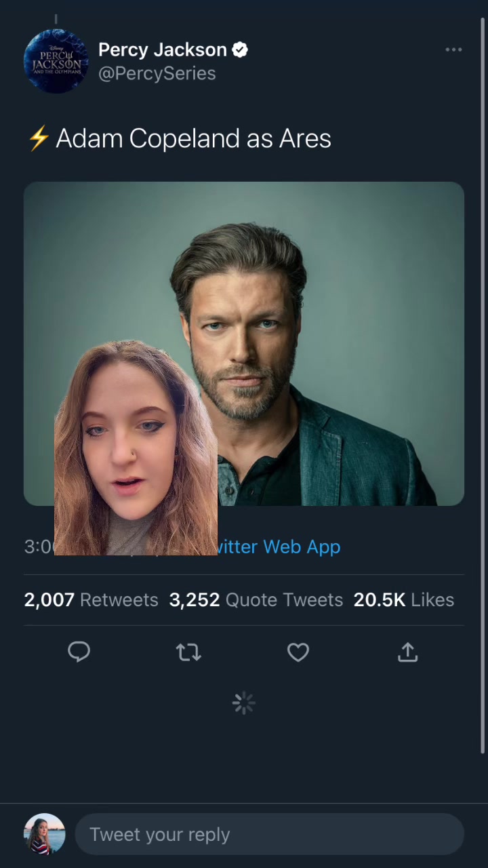This screenshot has height=868, width=488.
Task: Share the tweet via upload icon
Action: click(x=407, y=652)
